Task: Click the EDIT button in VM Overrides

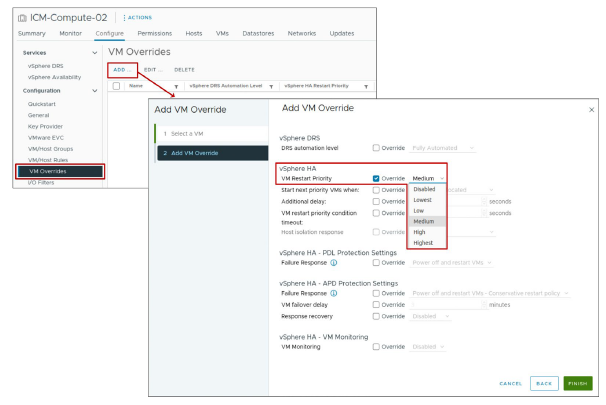Action: pos(153,70)
